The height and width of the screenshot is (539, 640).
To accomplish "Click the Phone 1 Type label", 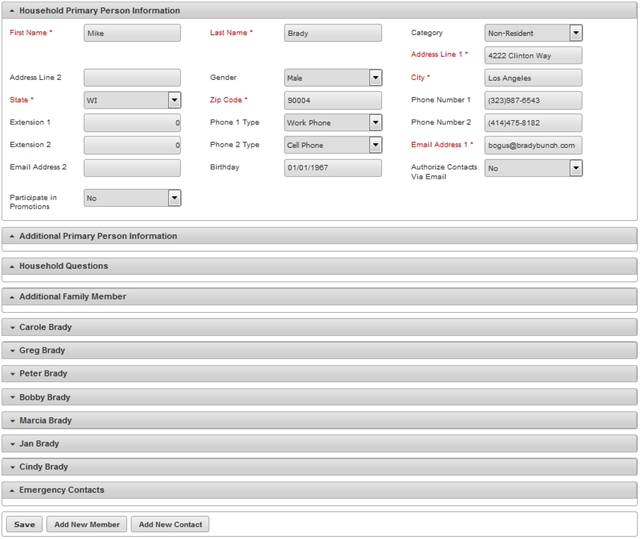I will point(235,122).
